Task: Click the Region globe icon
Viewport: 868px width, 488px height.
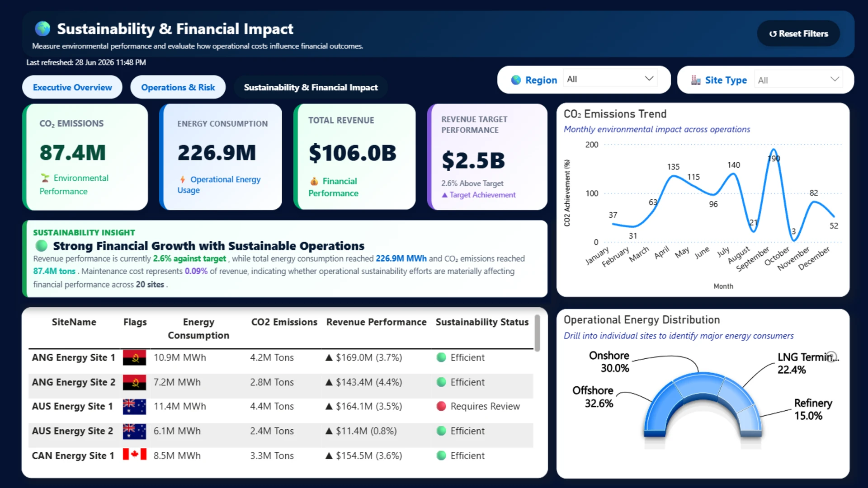Action: coord(516,80)
